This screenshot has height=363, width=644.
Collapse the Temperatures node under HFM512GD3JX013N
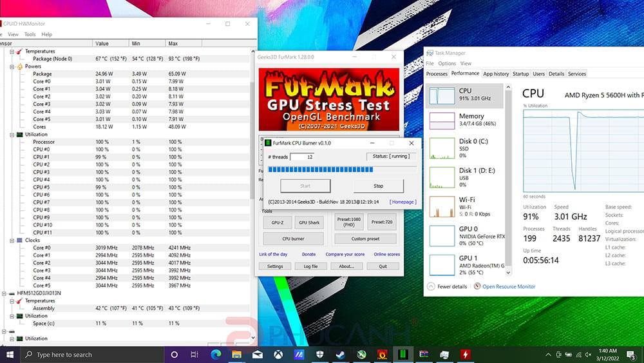coord(12,301)
